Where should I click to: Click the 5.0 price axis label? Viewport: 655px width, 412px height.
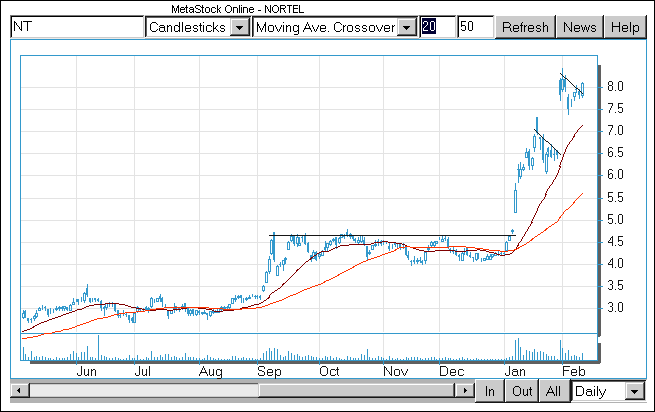click(x=615, y=220)
